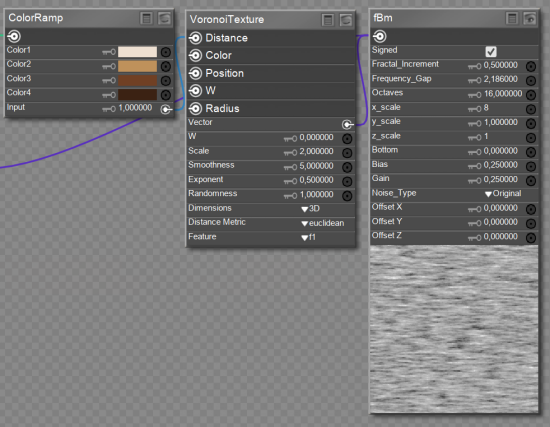The image size is (550, 427).
Task: Click the Distance output socket
Action: click(x=195, y=38)
